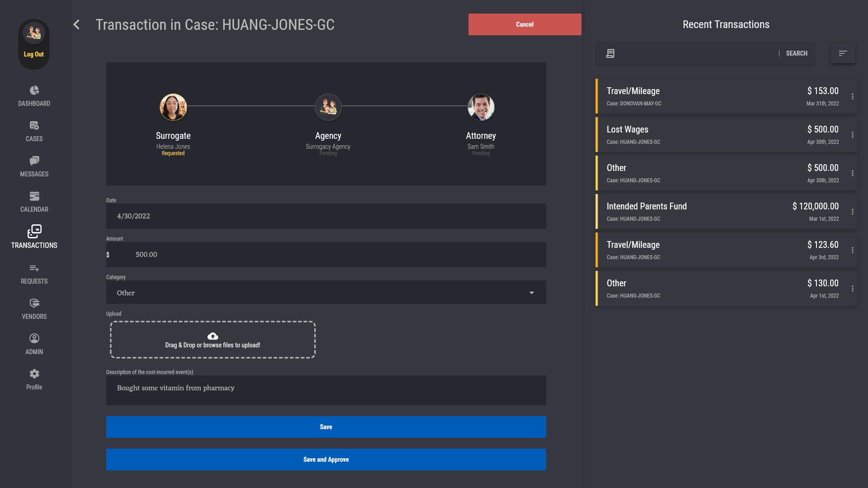This screenshot has width=868, height=488.
Task: Click the Save button
Action: point(326,427)
